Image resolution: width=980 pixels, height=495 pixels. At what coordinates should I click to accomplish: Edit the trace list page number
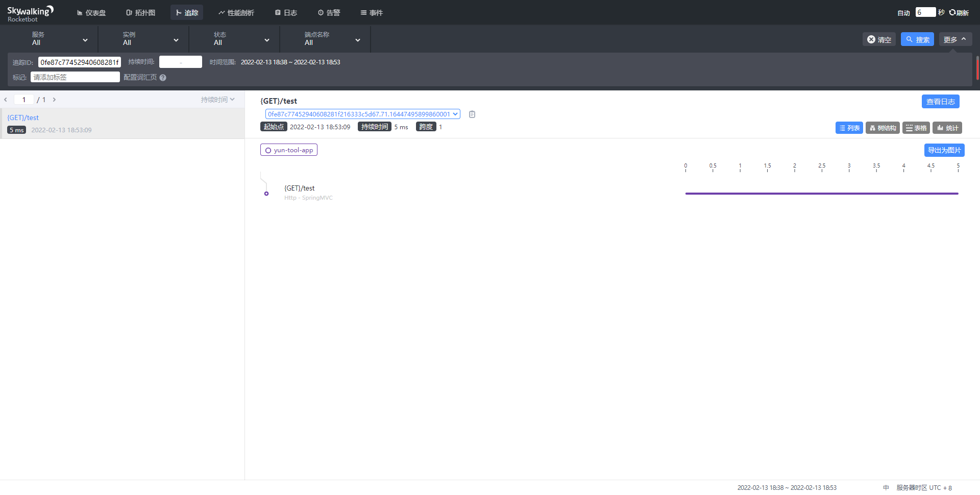(x=23, y=100)
